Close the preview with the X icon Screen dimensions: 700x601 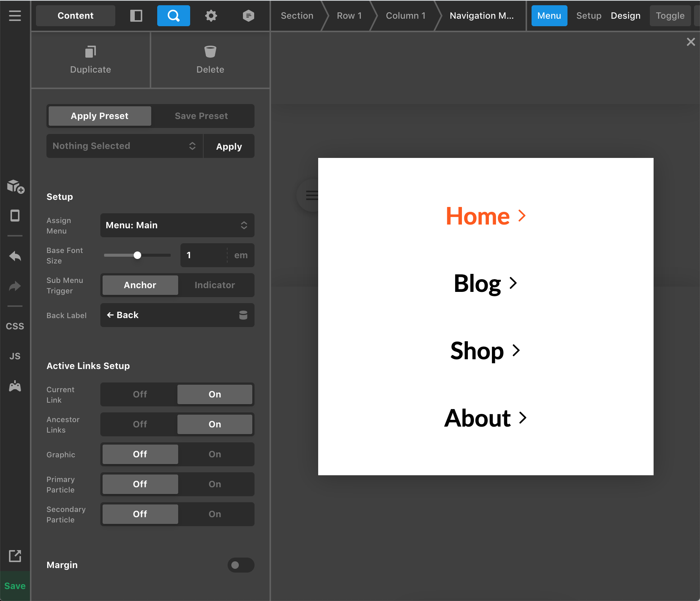pyautogui.click(x=691, y=42)
